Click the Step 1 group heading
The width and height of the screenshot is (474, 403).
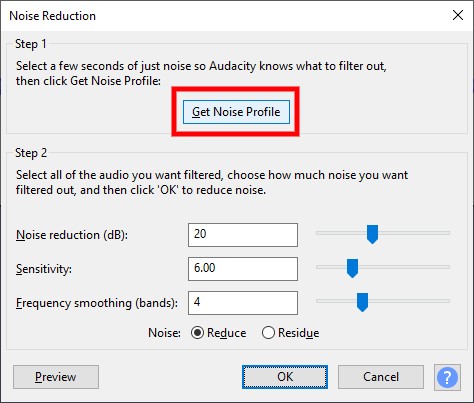31,44
